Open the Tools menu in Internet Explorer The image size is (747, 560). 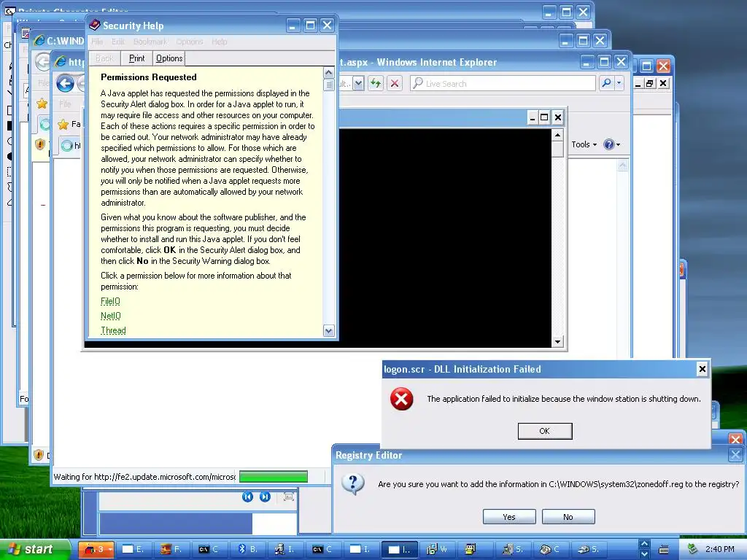584,144
